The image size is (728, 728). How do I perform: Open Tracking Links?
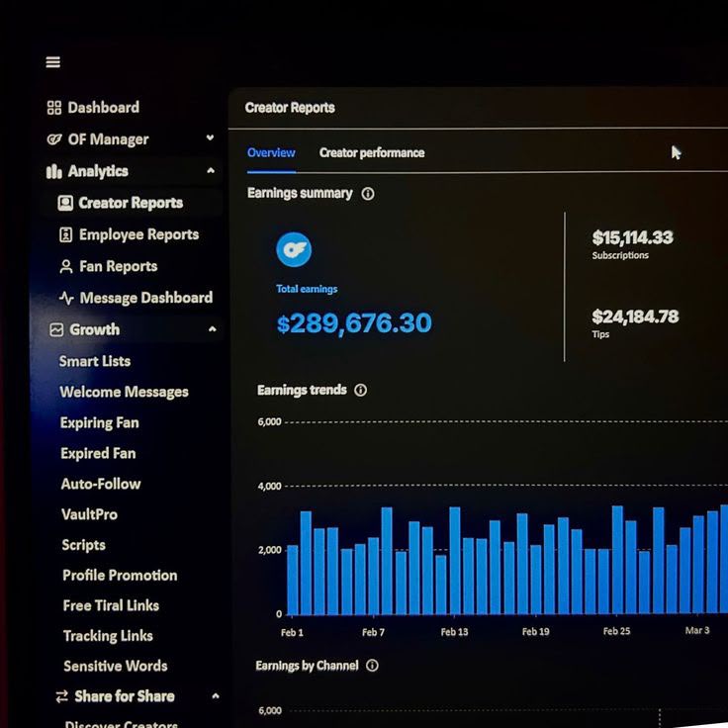point(108,636)
